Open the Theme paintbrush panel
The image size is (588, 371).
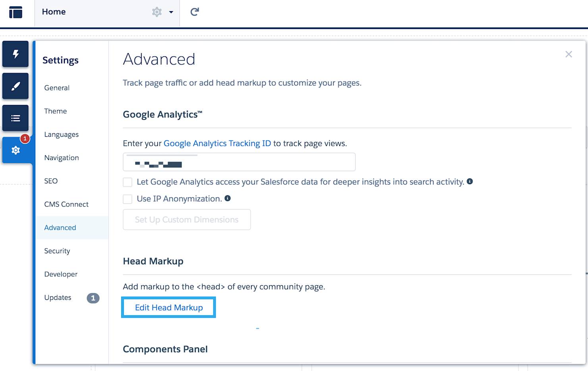15,86
